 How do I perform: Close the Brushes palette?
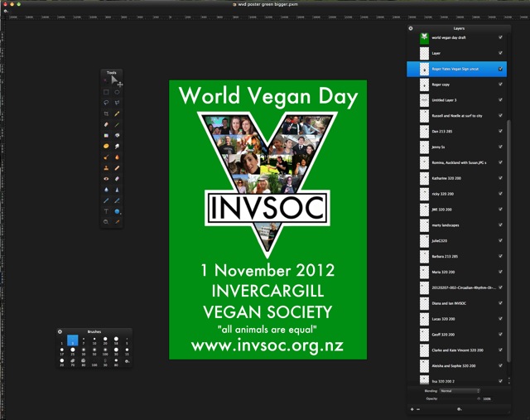click(60, 331)
